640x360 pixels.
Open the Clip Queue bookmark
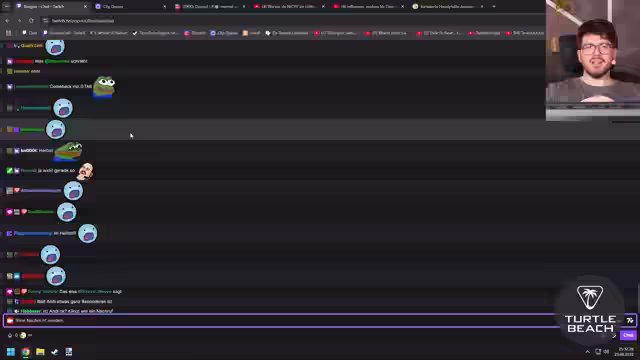point(224,33)
